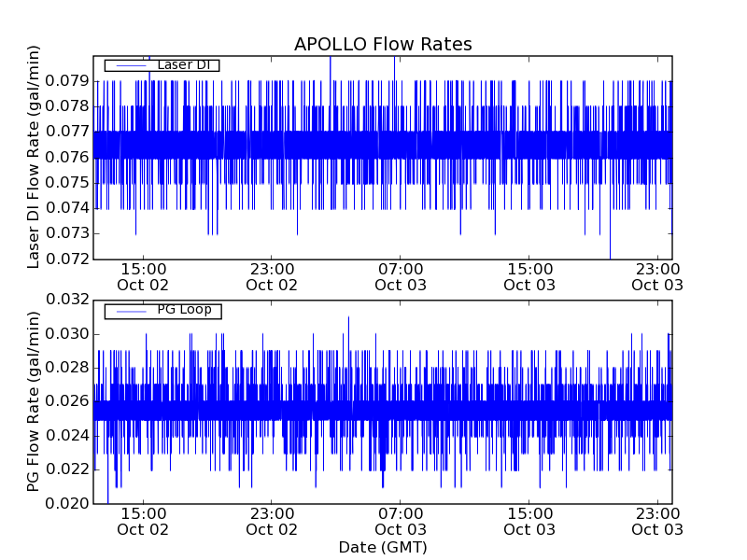The image size is (747, 560).
Task: Click '23:00 Oct 03' under the Laser DI plot
Action: (657, 277)
